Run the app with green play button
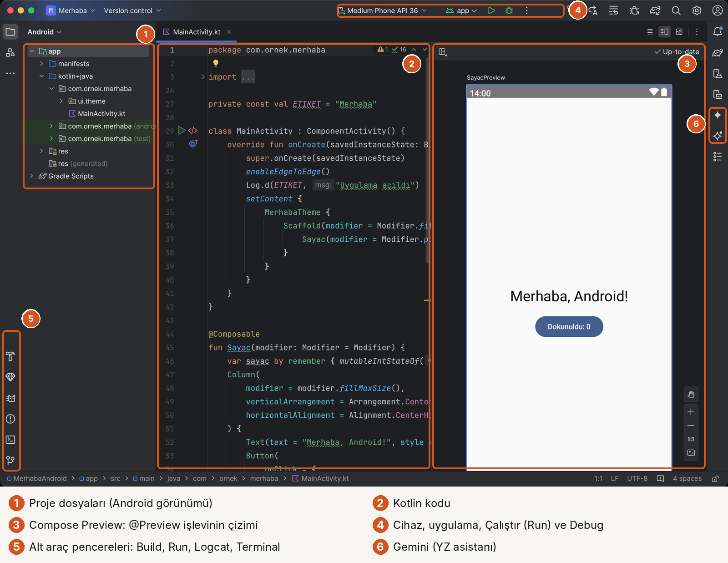The image size is (728, 563). (491, 10)
